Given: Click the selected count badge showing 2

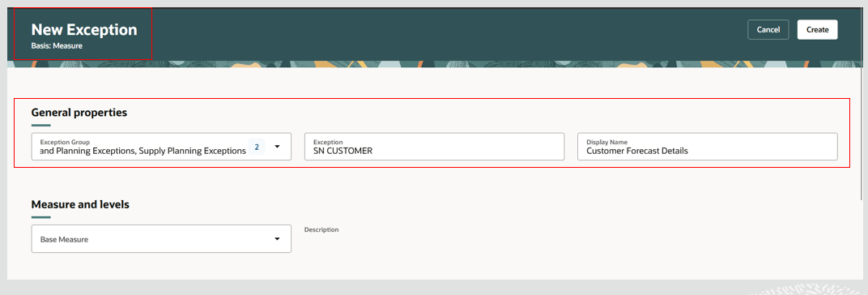Looking at the screenshot, I should click(257, 147).
